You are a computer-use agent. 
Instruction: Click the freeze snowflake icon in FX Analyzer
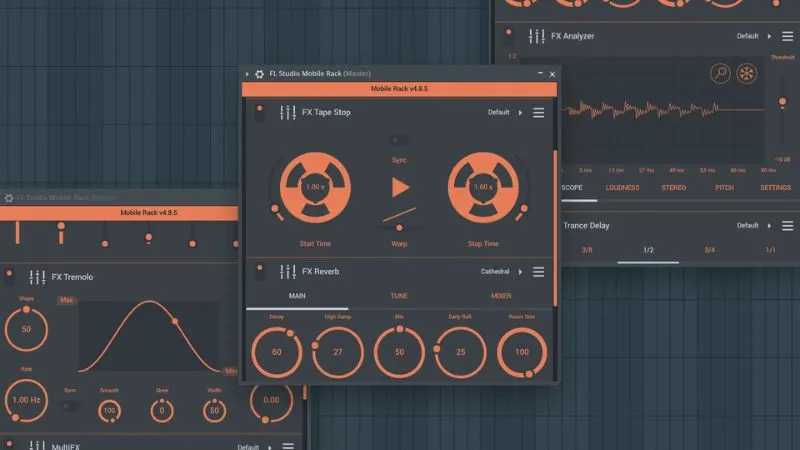[x=746, y=73]
